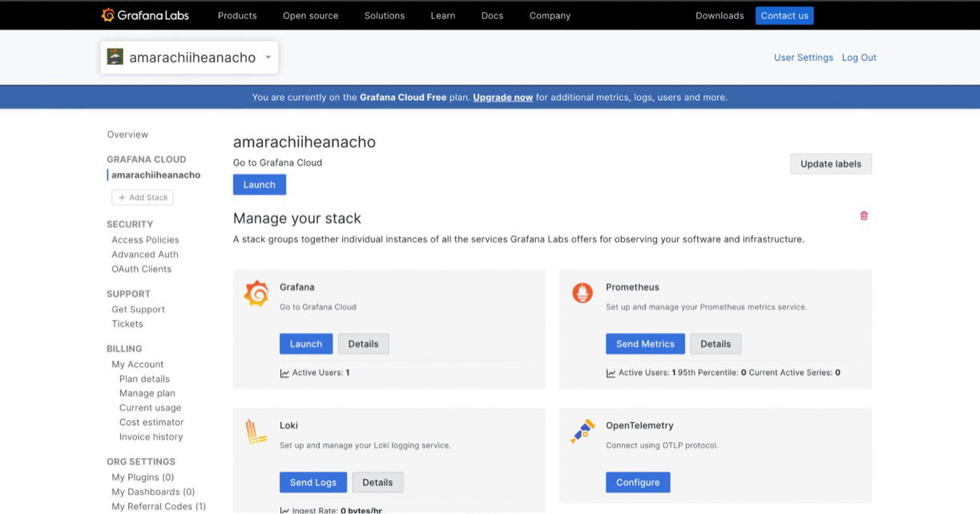The width and height of the screenshot is (980, 514).
Task: Open the Learn menu
Action: [442, 15]
